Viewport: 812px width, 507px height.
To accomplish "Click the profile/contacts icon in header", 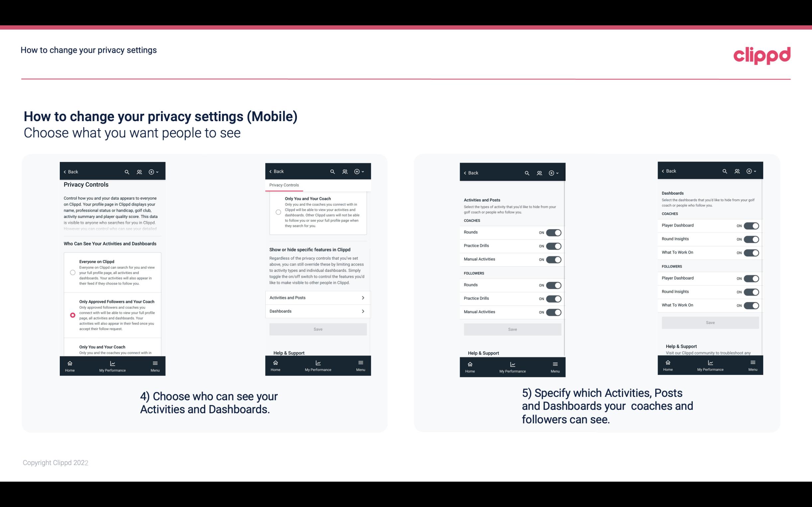I will (139, 172).
